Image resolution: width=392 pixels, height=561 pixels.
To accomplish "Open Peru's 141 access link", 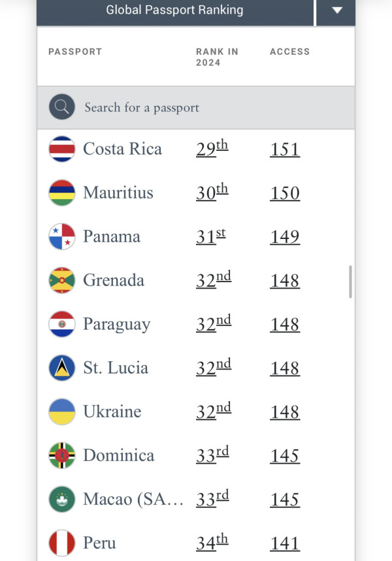I will (285, 543).
